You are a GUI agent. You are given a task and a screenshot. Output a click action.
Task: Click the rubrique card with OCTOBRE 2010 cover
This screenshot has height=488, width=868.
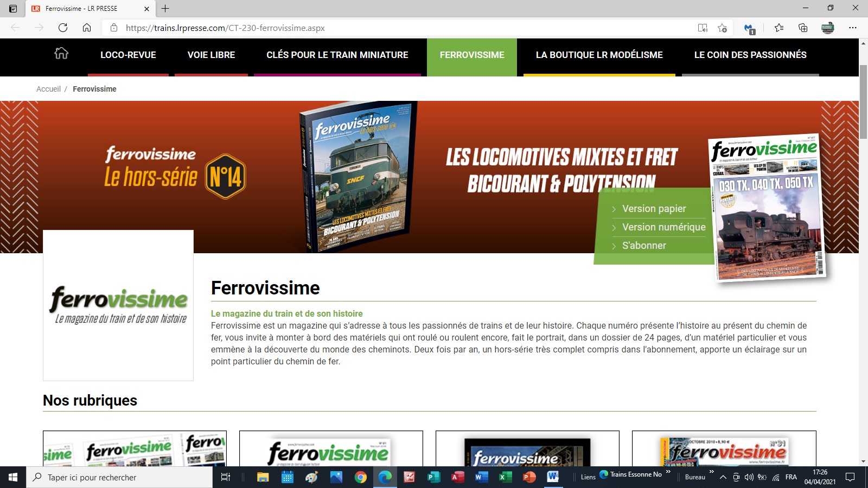(724, 449)
